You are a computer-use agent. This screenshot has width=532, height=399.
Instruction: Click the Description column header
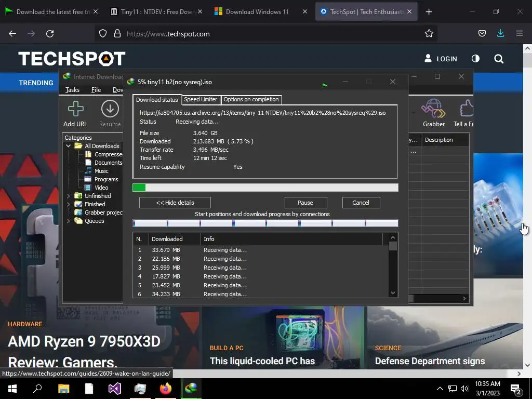click(445, 140)
